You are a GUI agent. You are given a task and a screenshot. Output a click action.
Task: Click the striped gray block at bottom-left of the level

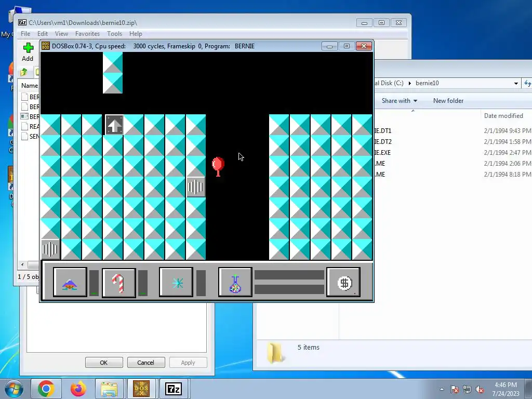[x=50, y=249]
